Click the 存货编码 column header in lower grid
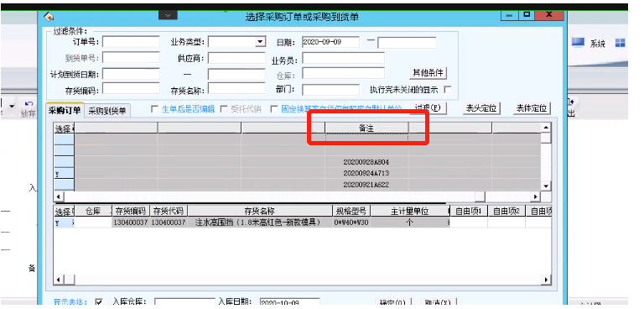Screen dimensions: 644x309 pos(131,212)
